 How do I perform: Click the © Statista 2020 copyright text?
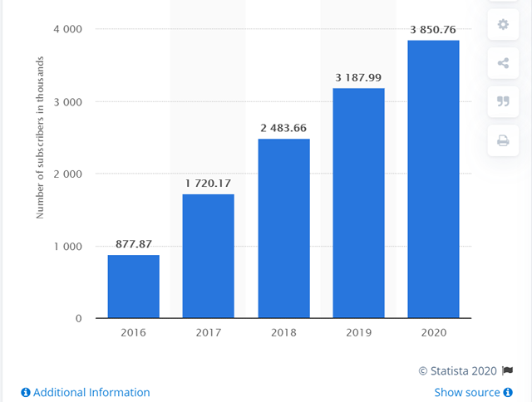[457, 370]
